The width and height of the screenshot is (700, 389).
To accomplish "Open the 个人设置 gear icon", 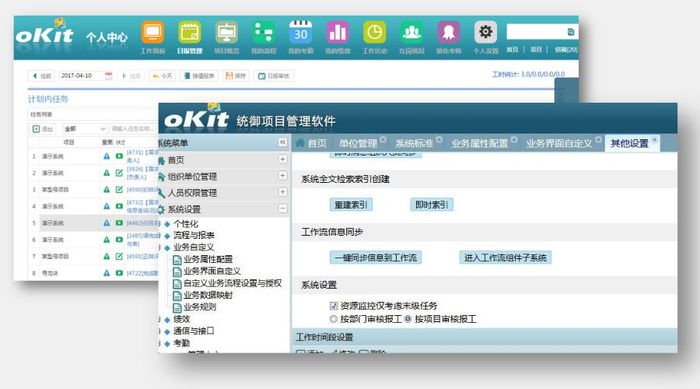I will point(486,33).
